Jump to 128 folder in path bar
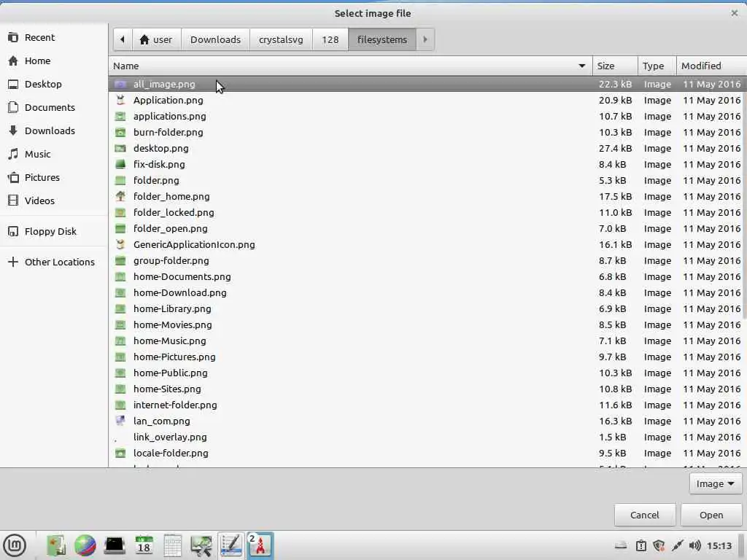 [x=330, y=39]
